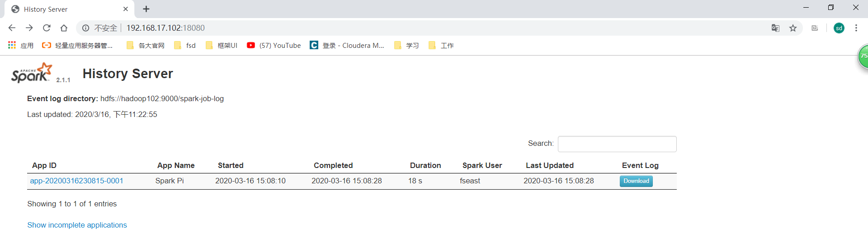Viewport: 868px width, 247px height.
Task: Sort table by Spark User column
Action: (482, 165)
